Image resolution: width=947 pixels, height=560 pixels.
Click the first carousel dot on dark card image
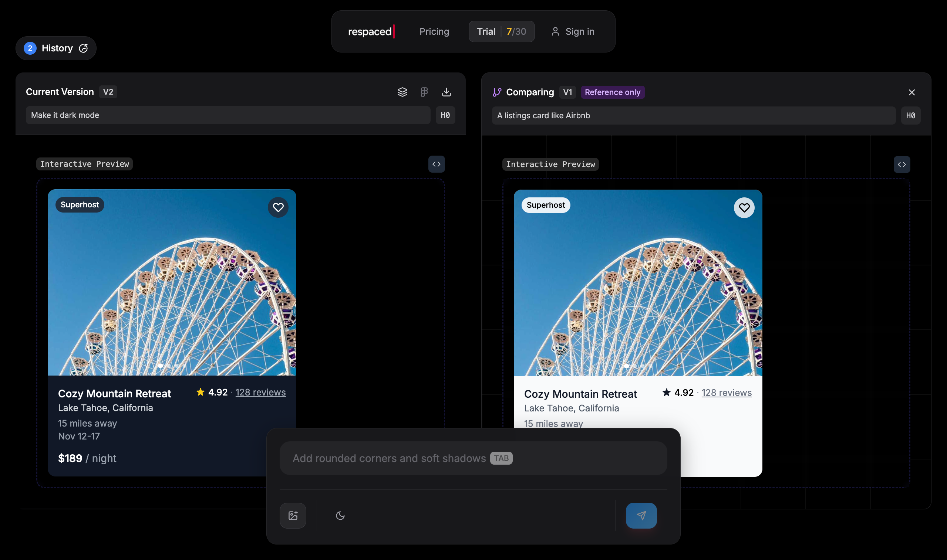click(x=161, y=366)
